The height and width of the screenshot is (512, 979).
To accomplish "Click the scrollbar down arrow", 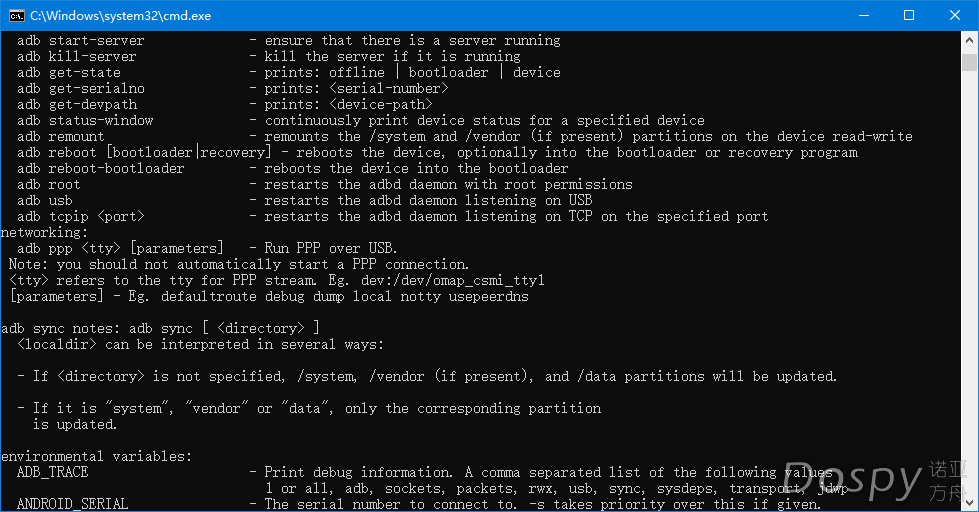I will click(x=969, y=503).
